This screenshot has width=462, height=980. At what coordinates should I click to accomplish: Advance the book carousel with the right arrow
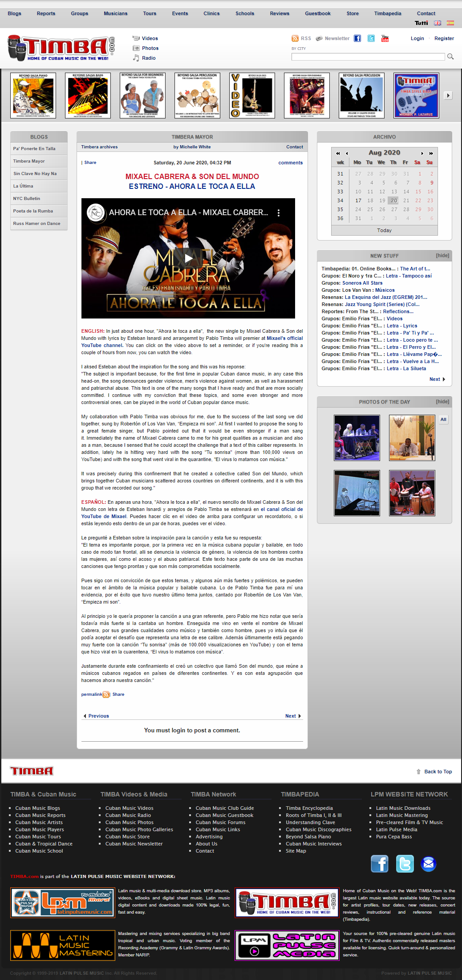(448, 95)
